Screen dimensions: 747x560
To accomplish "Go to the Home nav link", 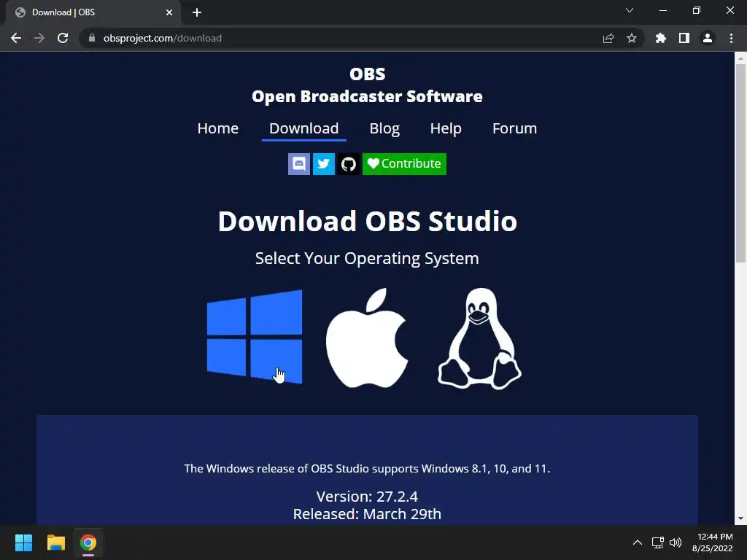I will pyautogui.click(x=217, y=128).
